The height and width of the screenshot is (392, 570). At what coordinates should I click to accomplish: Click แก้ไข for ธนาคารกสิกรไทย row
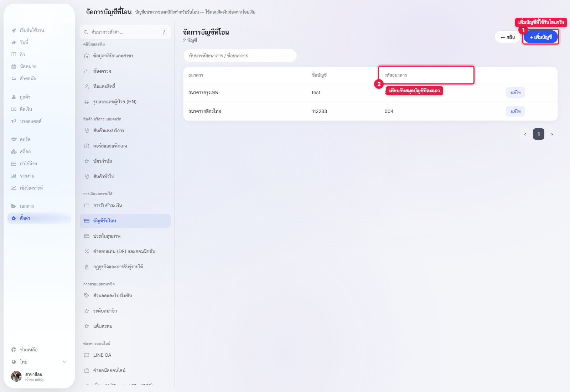coord(515,112)
